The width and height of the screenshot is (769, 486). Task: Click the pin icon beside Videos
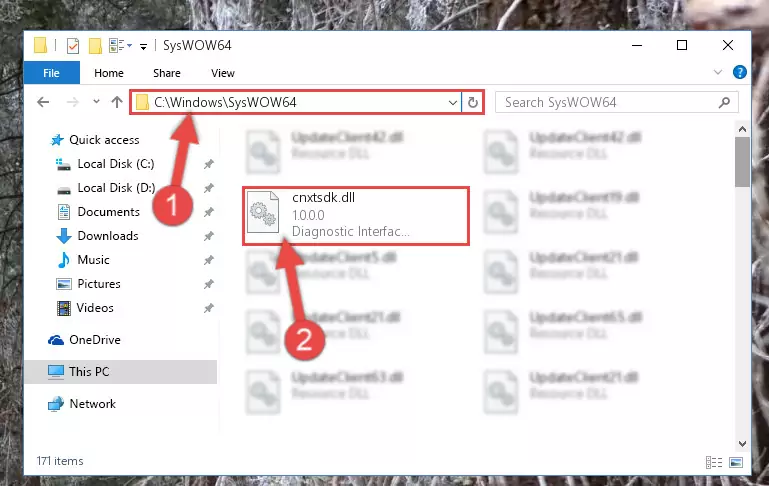click(x=208, y=308)
